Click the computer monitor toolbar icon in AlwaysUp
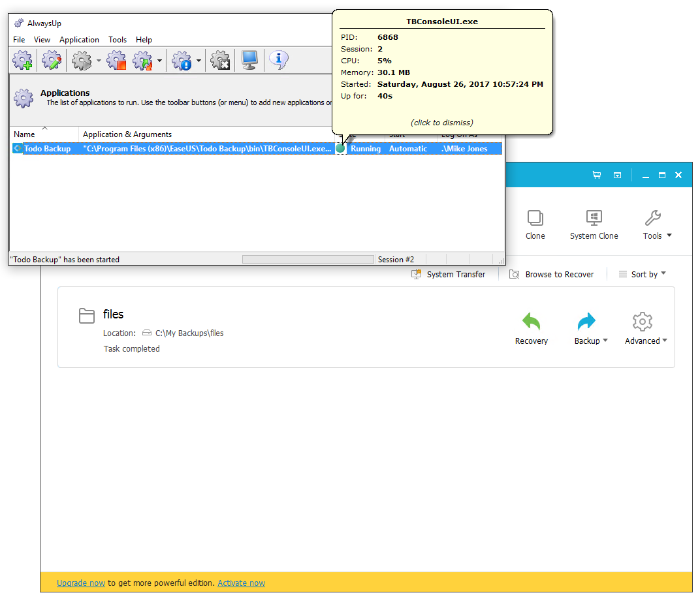 (249, 60)
